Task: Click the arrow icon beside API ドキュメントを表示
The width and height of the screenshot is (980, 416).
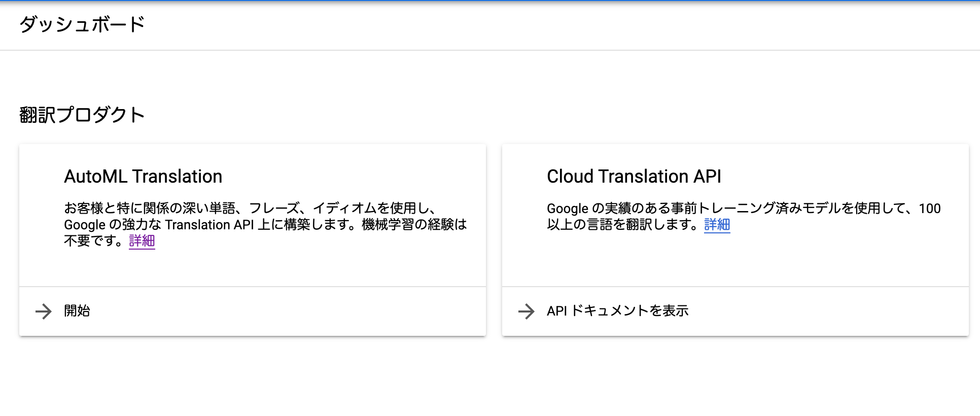Action: (x=527, y=311)
